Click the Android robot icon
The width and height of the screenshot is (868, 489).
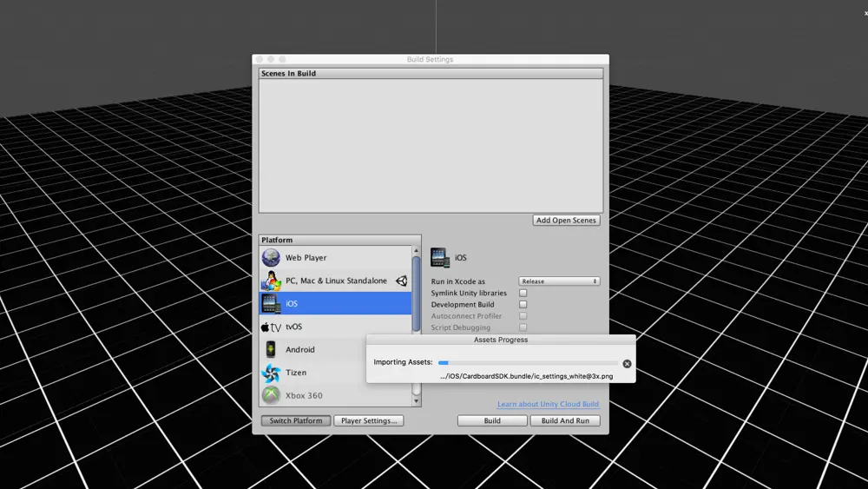[271, 349]
